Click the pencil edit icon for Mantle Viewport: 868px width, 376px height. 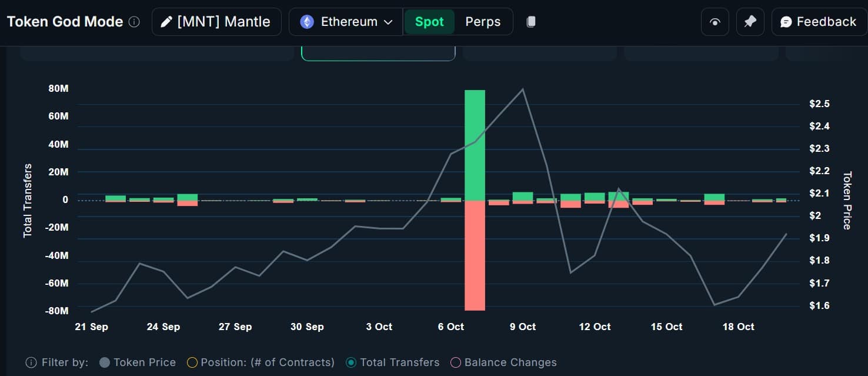[x=166, y=22]
